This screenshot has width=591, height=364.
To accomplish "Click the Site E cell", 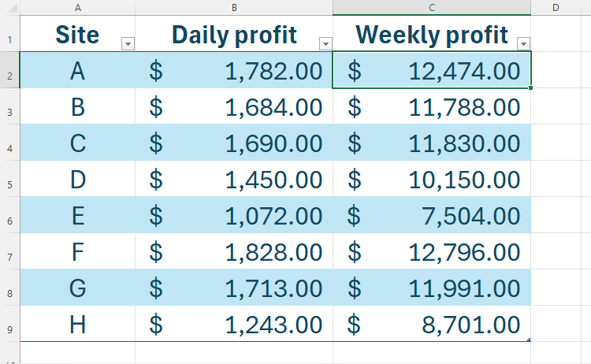I will pos(77,215).
